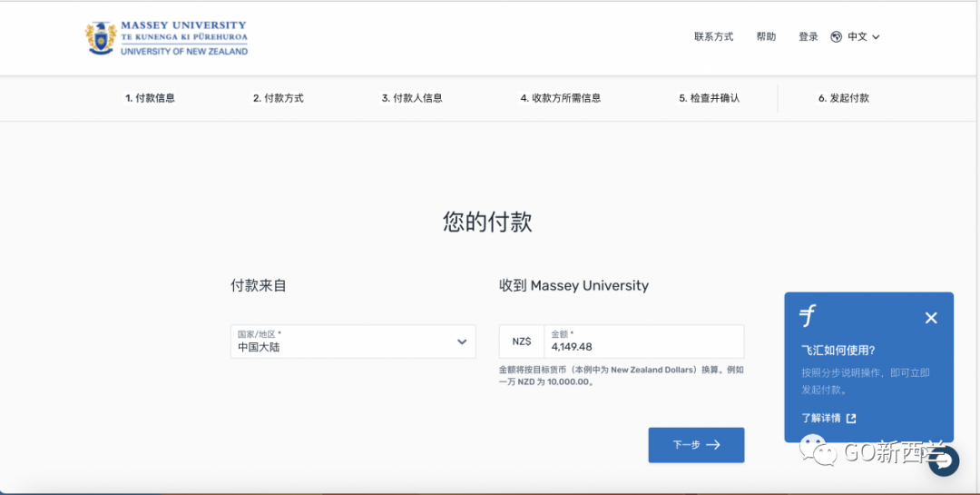Screen dimensions: 980x495
Task: Click 登录 to sign in
Action: pos(808,37)
